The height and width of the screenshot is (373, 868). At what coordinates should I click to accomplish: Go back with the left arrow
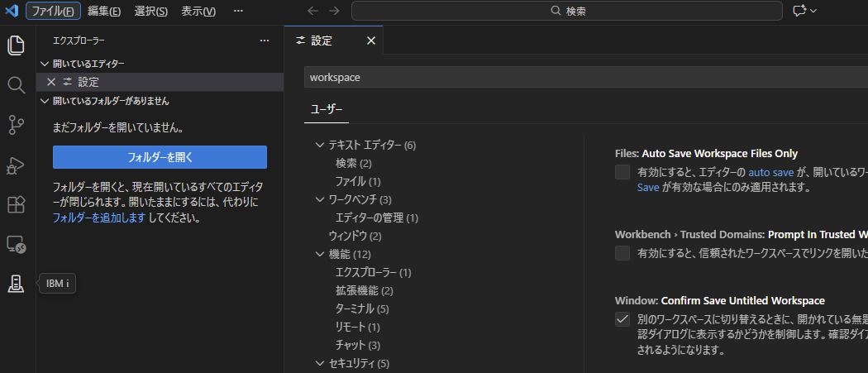click(312, 11)
